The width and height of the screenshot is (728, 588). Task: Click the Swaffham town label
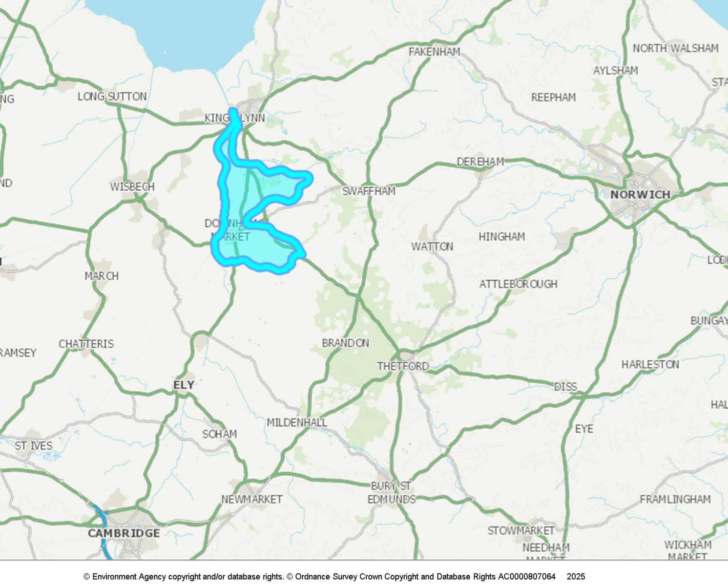point(369,191)
